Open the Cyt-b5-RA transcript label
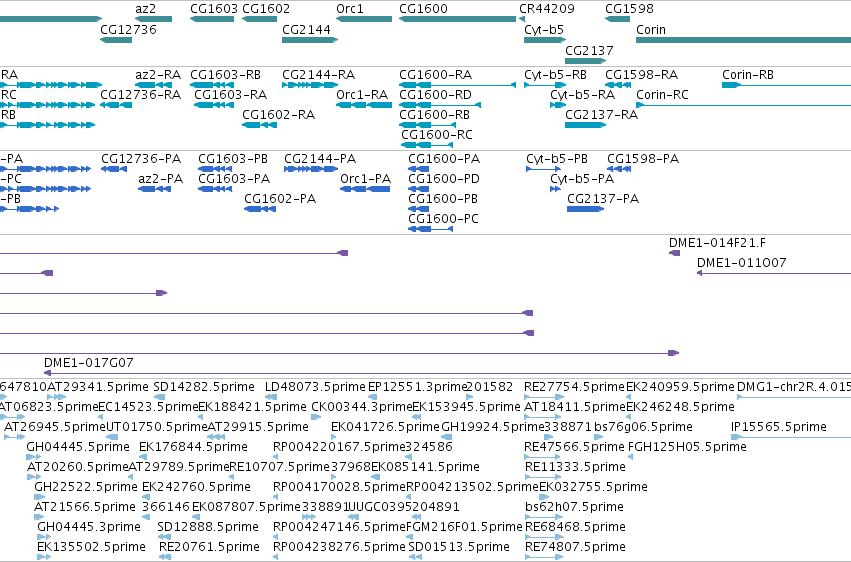The width and height of the screenshot is (851, 562). coord(582,94)
